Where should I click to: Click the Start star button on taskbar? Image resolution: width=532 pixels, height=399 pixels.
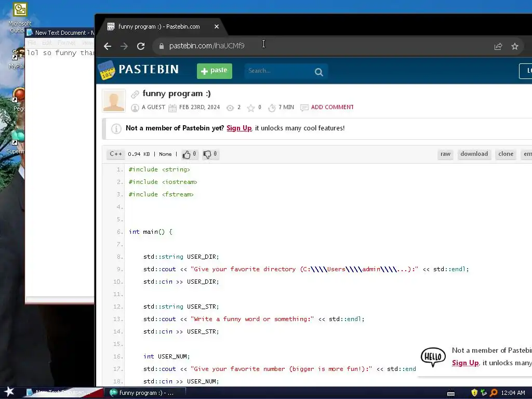click(9, 392)
